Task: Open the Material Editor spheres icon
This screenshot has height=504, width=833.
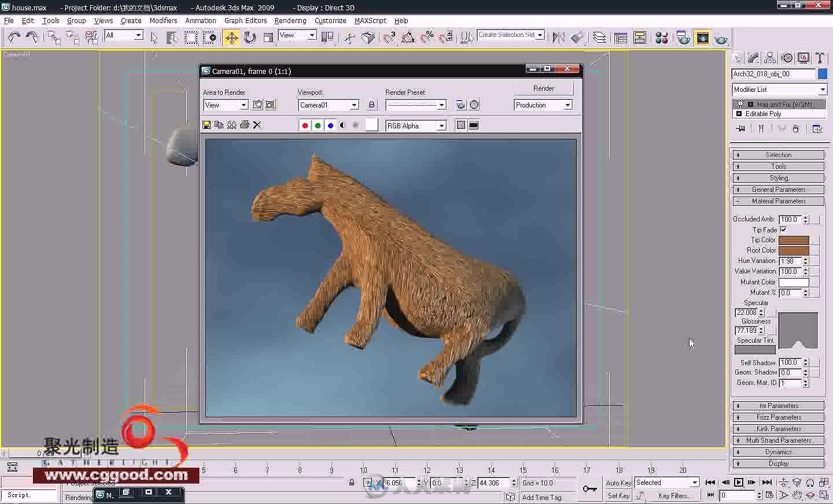Action: pyautogui.click(x=662, y=38)
